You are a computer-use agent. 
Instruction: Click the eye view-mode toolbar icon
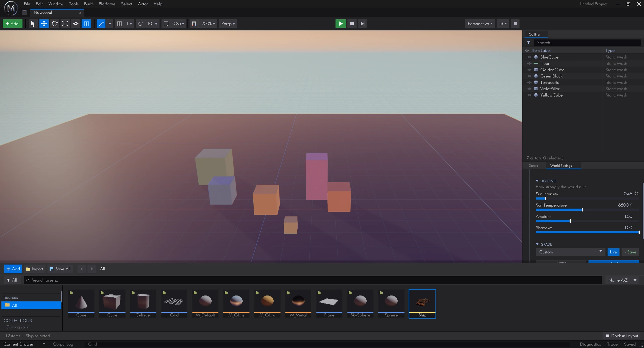click(76, 24)
